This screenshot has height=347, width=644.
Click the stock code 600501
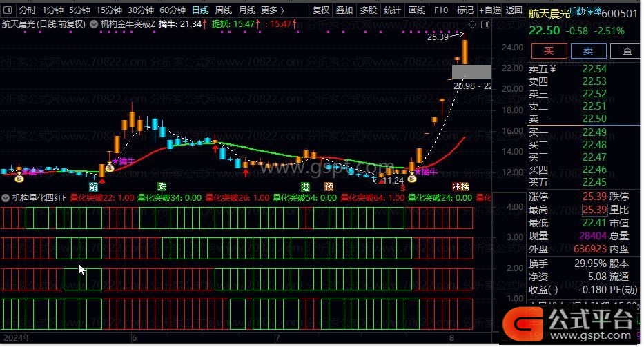[619, 14]
